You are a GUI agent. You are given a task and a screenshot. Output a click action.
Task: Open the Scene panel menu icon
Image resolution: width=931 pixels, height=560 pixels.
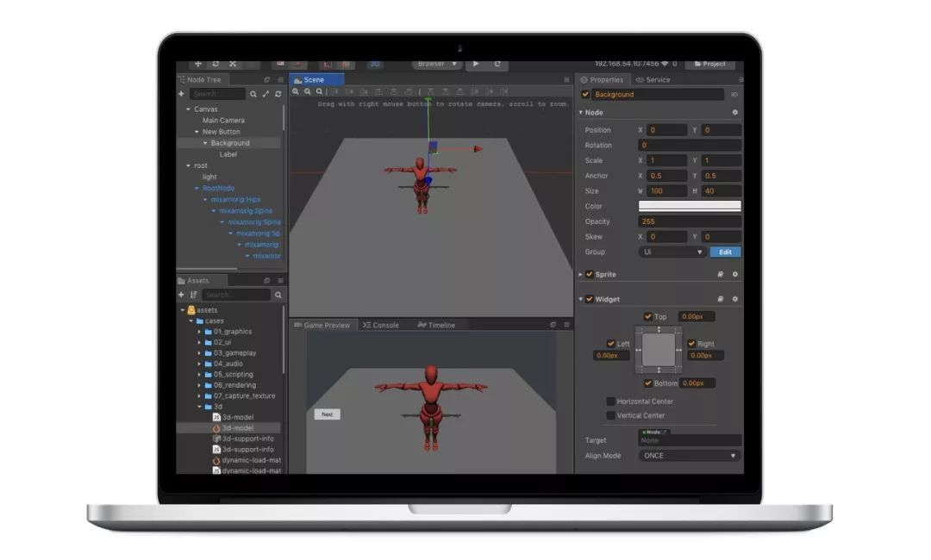coord(566,79)
